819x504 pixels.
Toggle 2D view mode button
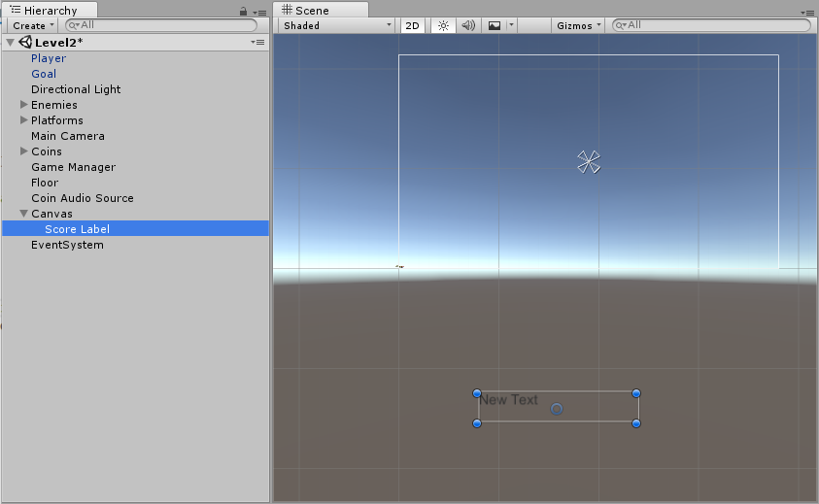coord(413,25)
